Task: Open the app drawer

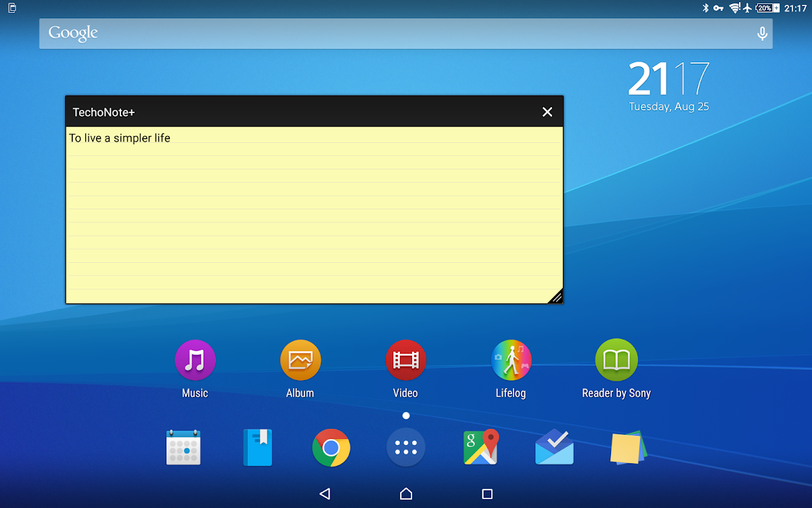Action: click(x=405, y=448)
